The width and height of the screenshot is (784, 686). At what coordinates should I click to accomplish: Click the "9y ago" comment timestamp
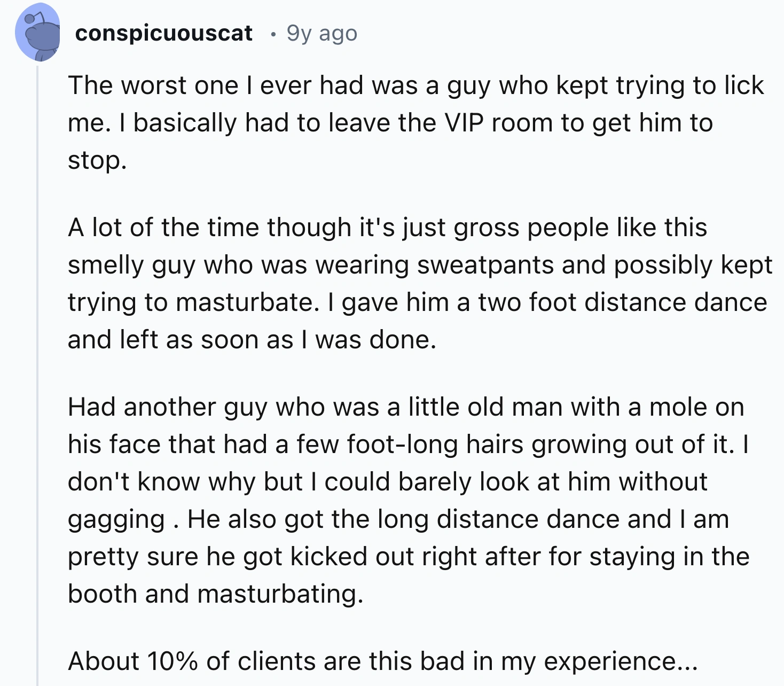pyautogui.click(x=322, y=33)
